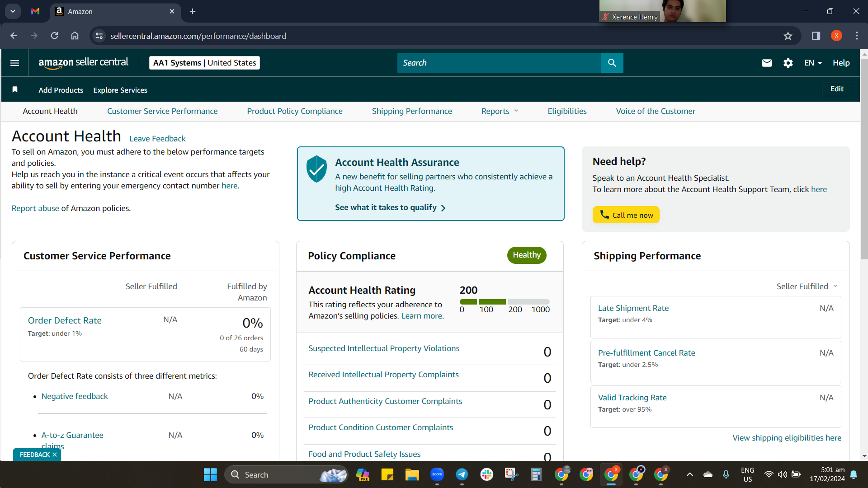Open Voice of the Customer tab
This screenshot has height=488, width=868.
[x=656, y=111]
